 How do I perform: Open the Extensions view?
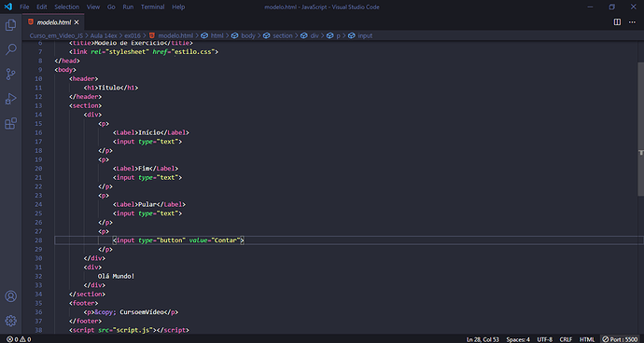10,123
